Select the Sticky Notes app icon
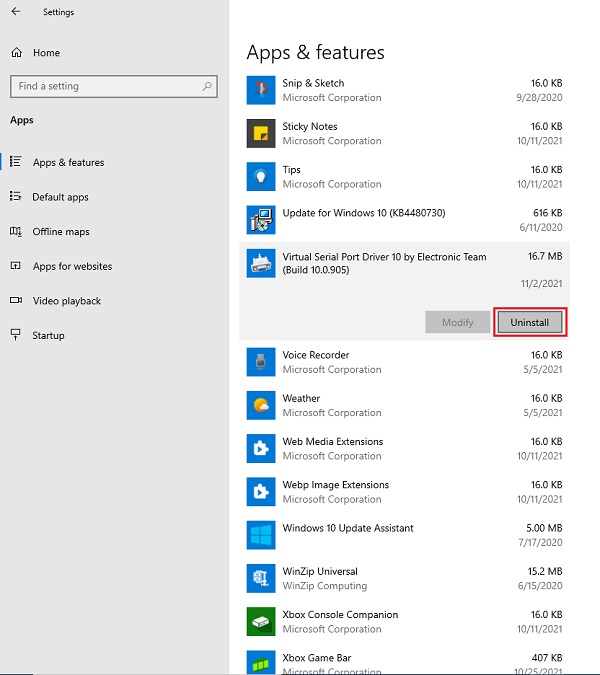This screenshot has height=675, width=600. pos(261,133)
